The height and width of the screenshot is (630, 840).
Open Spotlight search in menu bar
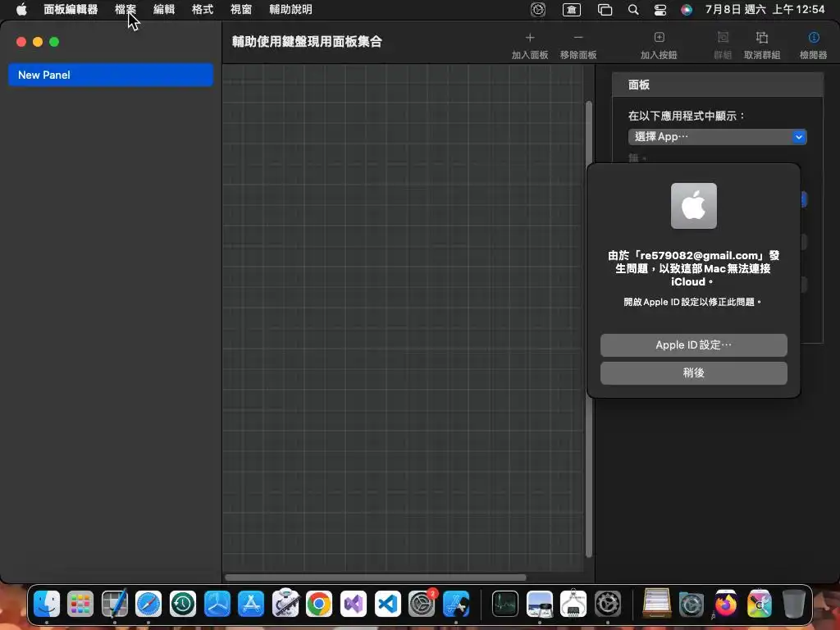click(632, 10)
